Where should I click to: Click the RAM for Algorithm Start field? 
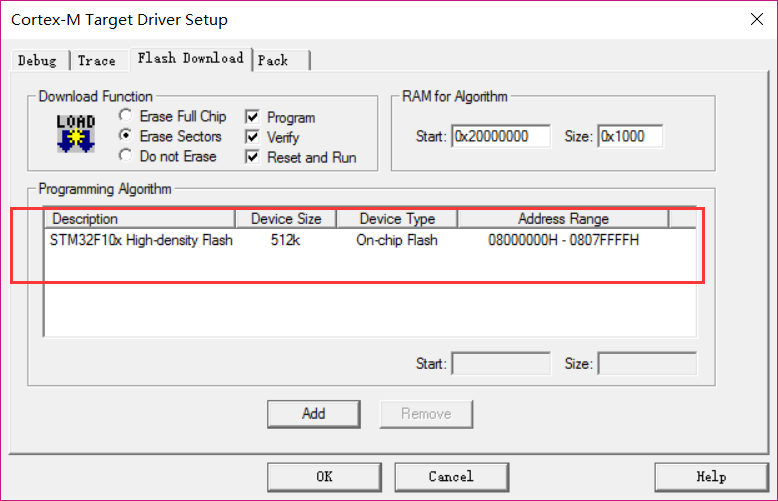click(x=501, y=136)
